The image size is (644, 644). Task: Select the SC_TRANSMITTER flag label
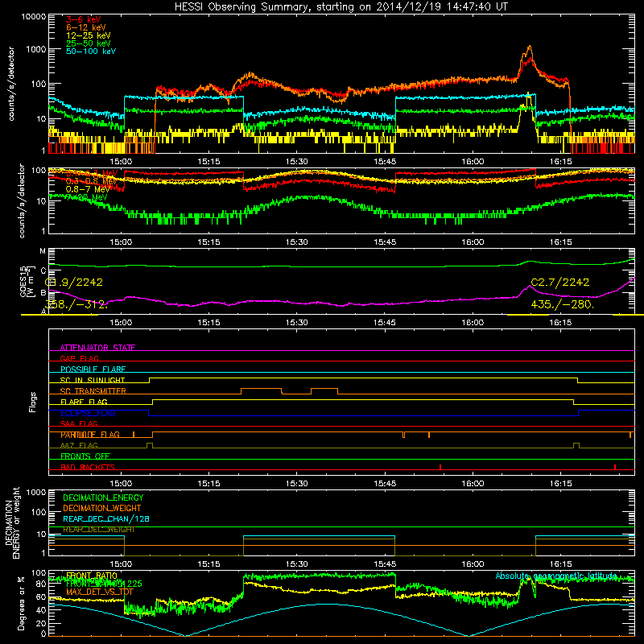[x=93, y=391]
